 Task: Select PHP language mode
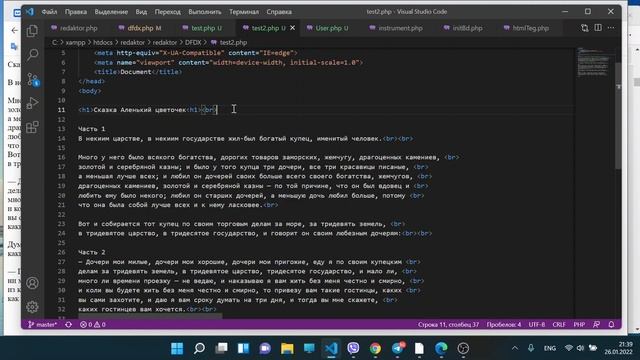click(x=579, y=324)
